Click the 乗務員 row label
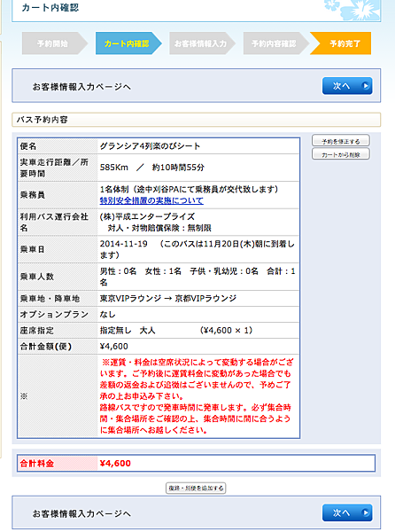395x532 pixels. (x=32, y=195)
